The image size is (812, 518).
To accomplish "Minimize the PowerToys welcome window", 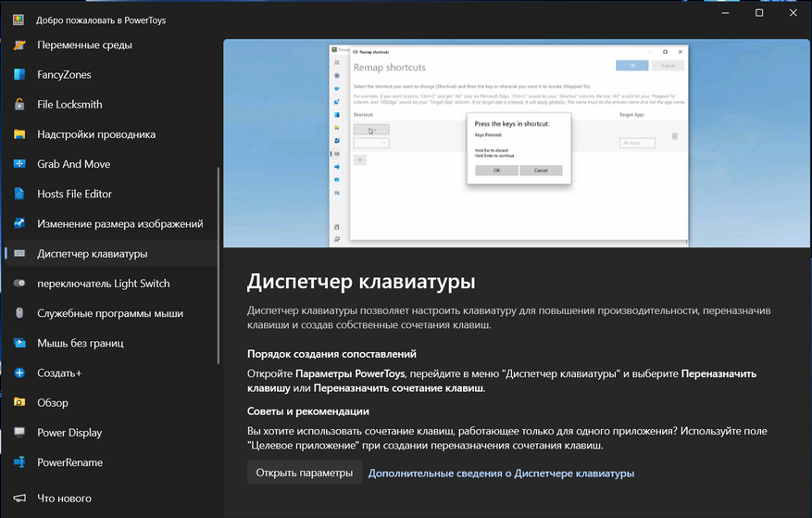I will coord(725,13).
